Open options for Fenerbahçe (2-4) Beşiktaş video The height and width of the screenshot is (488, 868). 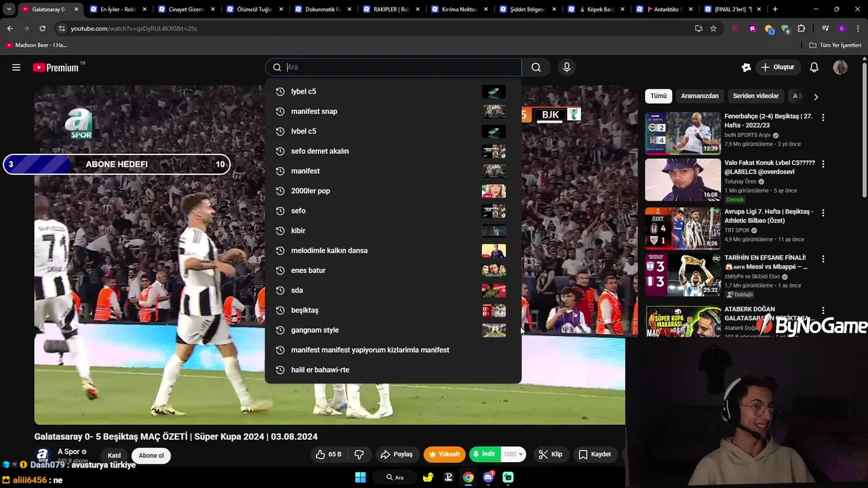tap(823, 117)
